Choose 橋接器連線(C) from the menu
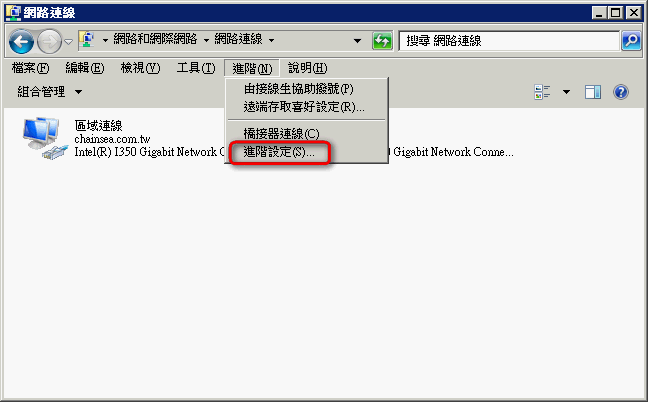The width and height of the screenshot is (648, 402). click(281, 133)
